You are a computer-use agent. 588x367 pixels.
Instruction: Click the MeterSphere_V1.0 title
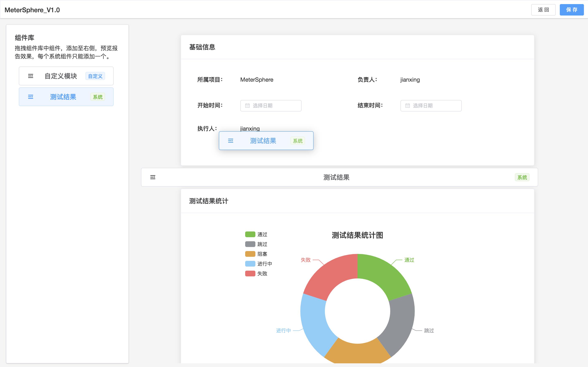click(x=32, y=10)
